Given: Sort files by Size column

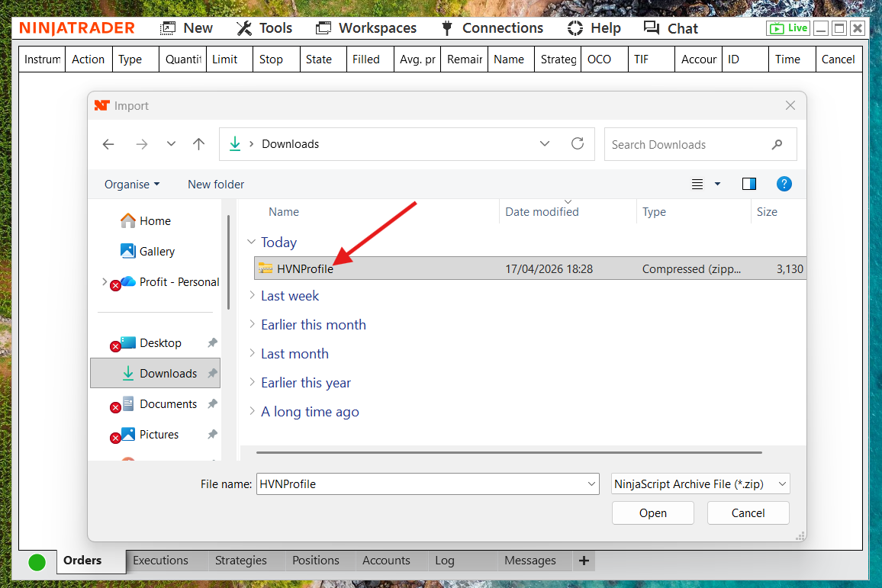Looking at the screenshot, I should click(x=767, y=212).
